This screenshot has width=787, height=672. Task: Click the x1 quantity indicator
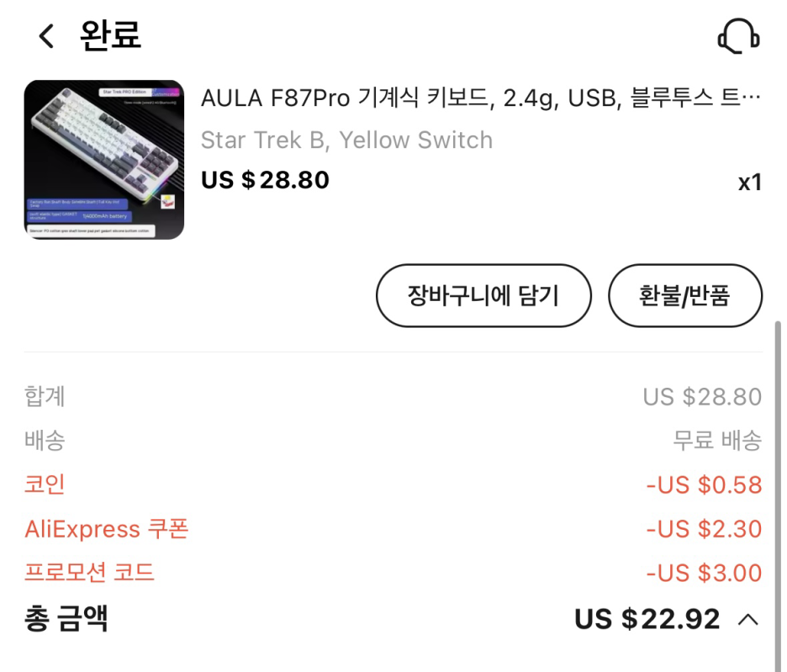coord(749,183)
